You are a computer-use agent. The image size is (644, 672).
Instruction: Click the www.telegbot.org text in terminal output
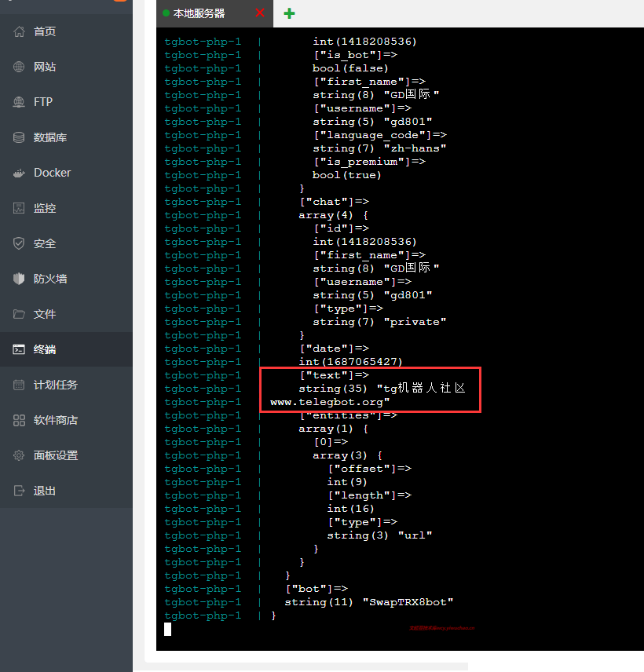point(330,402)
